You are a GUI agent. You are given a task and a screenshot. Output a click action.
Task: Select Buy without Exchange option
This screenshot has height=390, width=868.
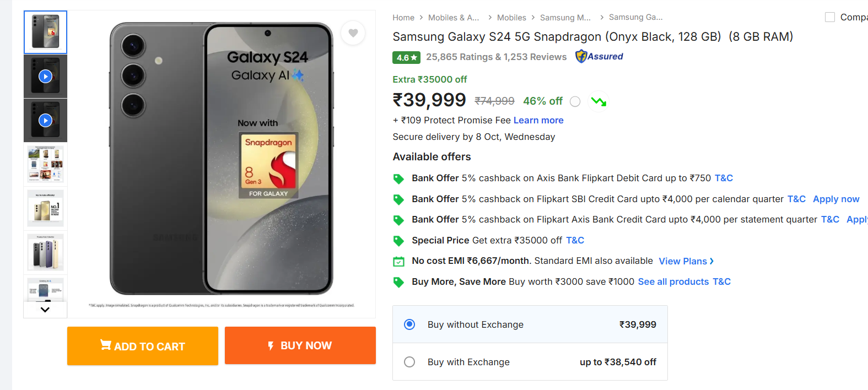409,324
